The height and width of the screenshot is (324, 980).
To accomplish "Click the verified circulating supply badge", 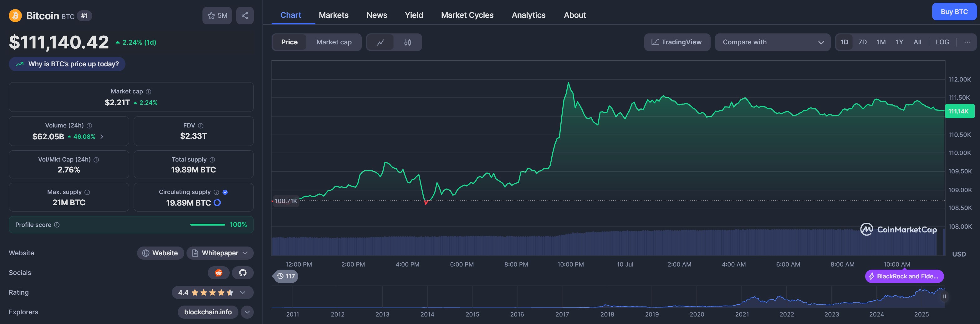I will coord(225,192).
